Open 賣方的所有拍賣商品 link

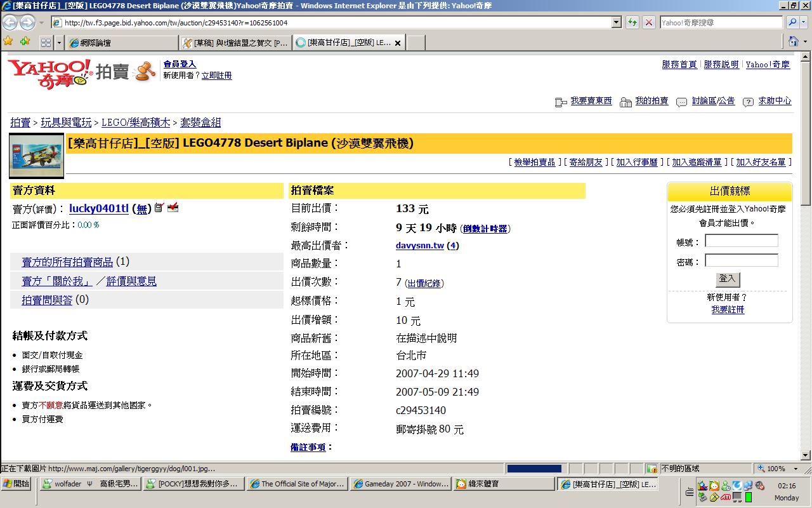67,262
